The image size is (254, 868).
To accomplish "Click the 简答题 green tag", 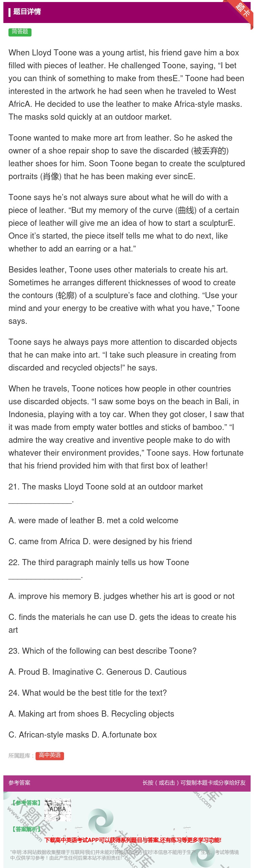I will click(x=20, y=32).
